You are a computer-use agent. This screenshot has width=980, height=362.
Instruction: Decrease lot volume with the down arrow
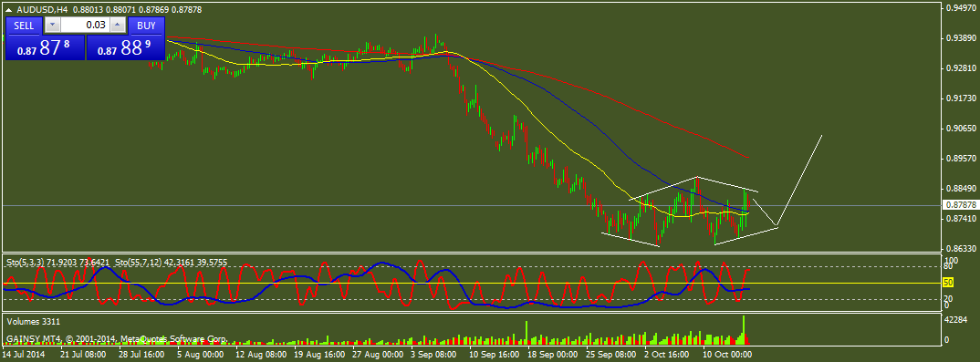pos(53,25)
